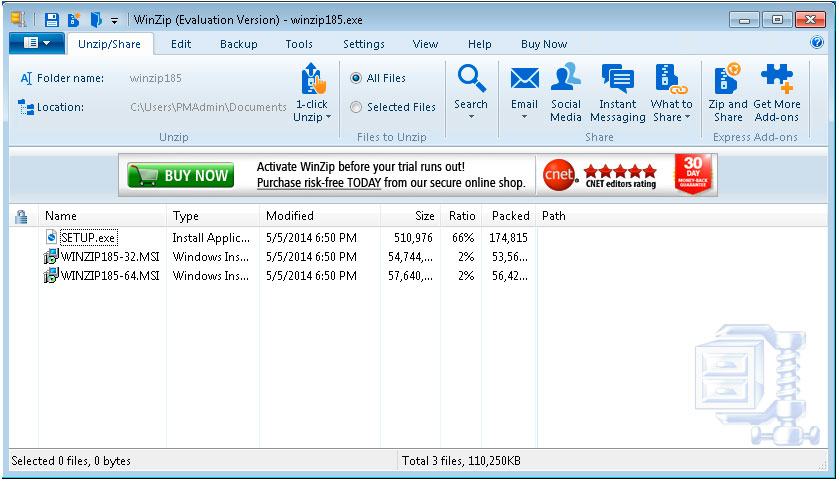Expand the Search dropdown arrow
839x480 pixels.
471,117
